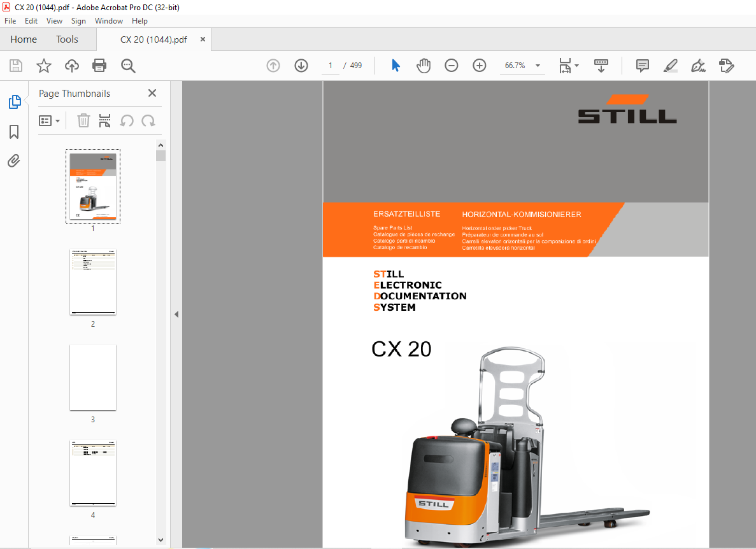Select the CX 20 (1044).pdf tab
This screenshot has height=549, width=756.
[153, 39]
